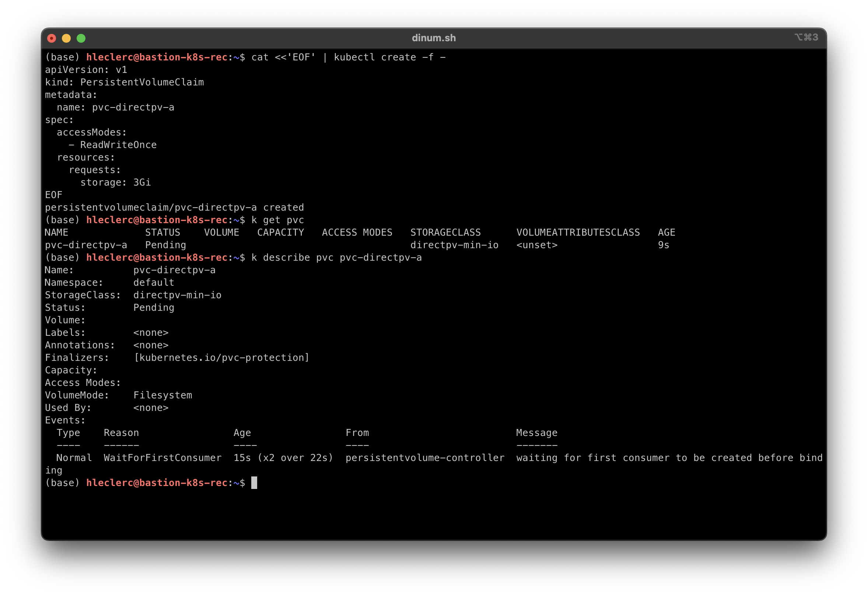Click 'directpv-min-io' in the table row
868x595 pixels.
(454, 245)
